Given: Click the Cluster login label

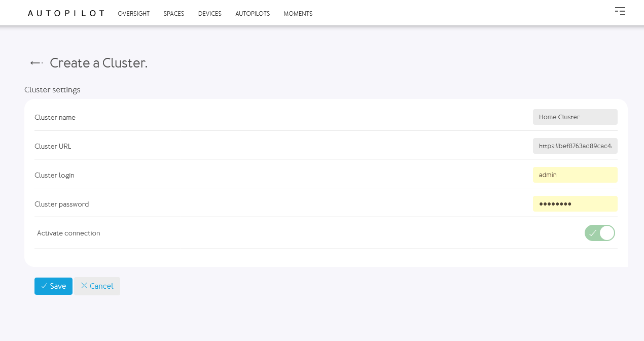Looking at the screenshot, I should pyautogui.click(x=54, y=175).
